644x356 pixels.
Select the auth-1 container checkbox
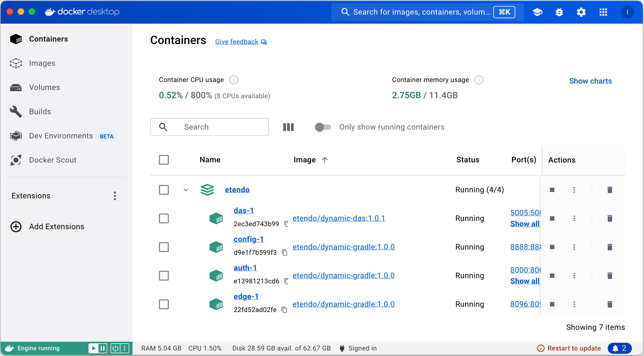click(x=164, y=276)
